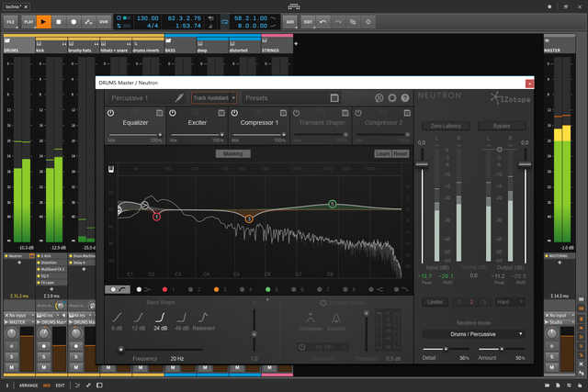Select EQ band 5 green tab

tap(272, 289)
